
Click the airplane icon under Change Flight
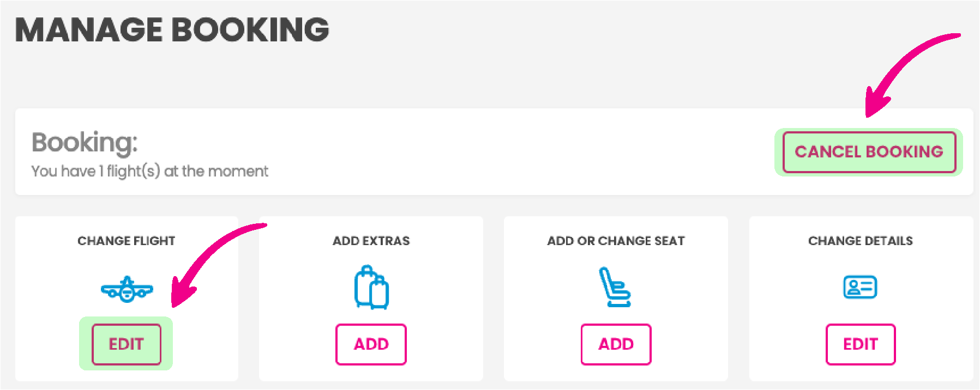click(127, 289)
